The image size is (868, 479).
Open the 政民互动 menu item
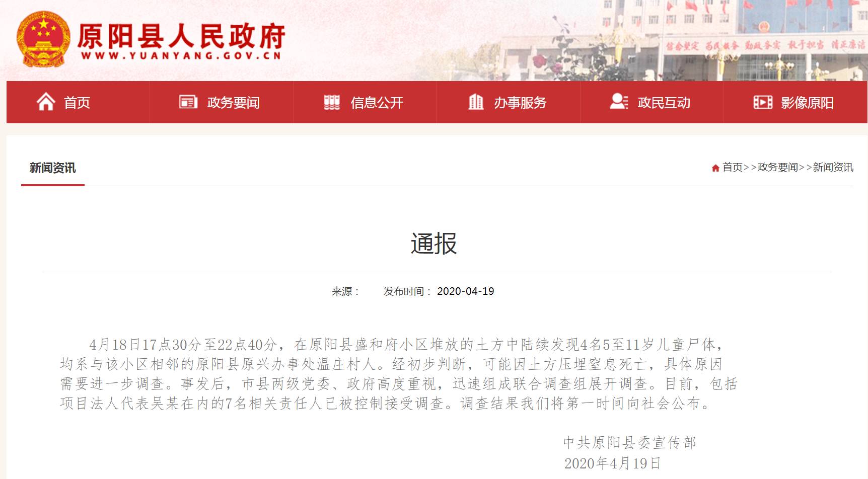pos(652,102)
